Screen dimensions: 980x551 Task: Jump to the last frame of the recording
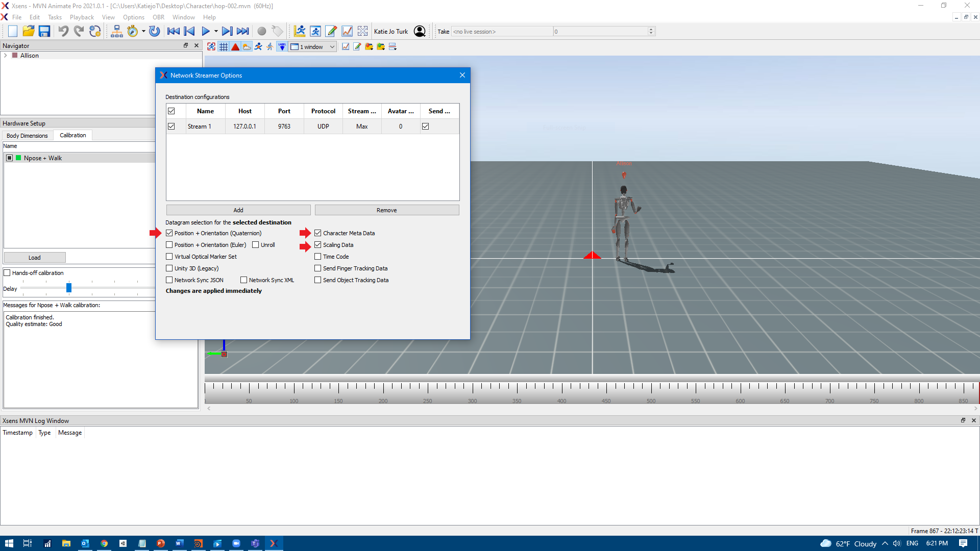(x=243, y=31)
